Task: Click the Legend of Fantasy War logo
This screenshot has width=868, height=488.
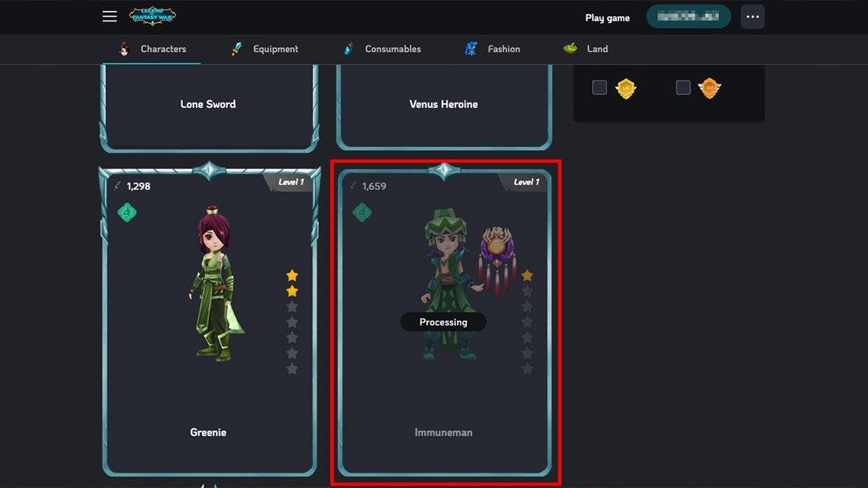Action: pos(153,16)
